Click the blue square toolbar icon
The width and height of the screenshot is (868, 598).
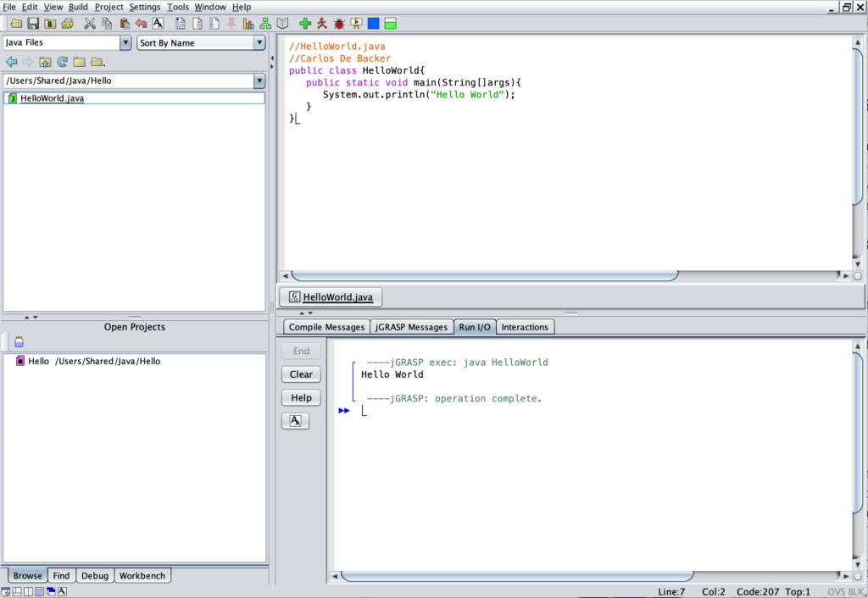coord(374,24)
